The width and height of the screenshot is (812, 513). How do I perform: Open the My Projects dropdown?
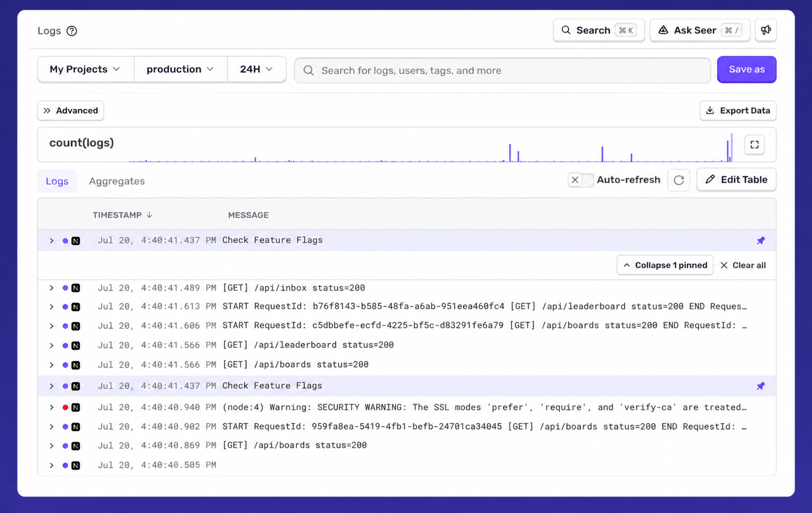click(85, 69)
